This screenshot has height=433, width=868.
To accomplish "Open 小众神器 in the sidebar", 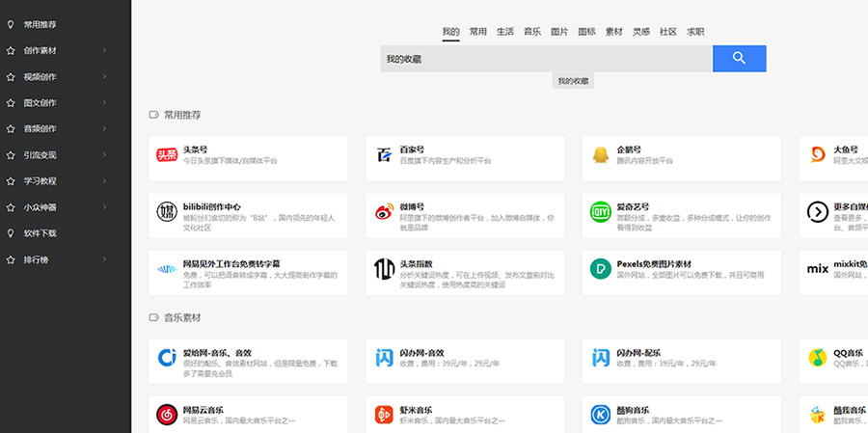I will coord(40,207).
